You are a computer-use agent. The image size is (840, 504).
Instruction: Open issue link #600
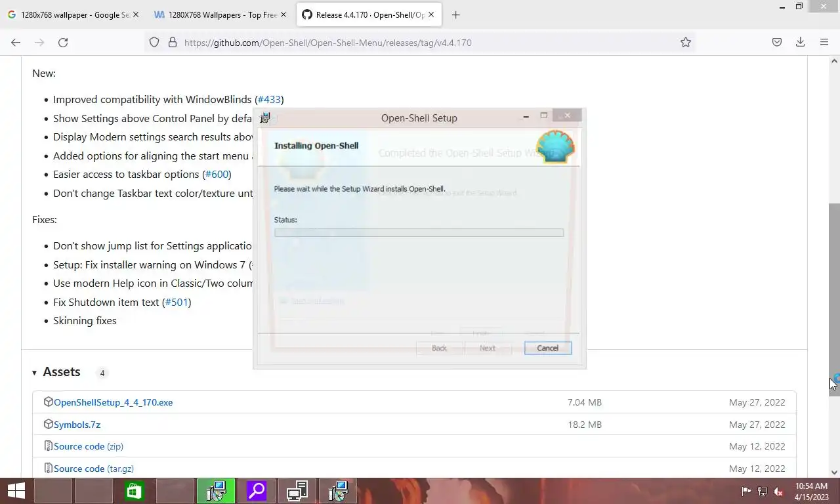click(x=217, y=174)
